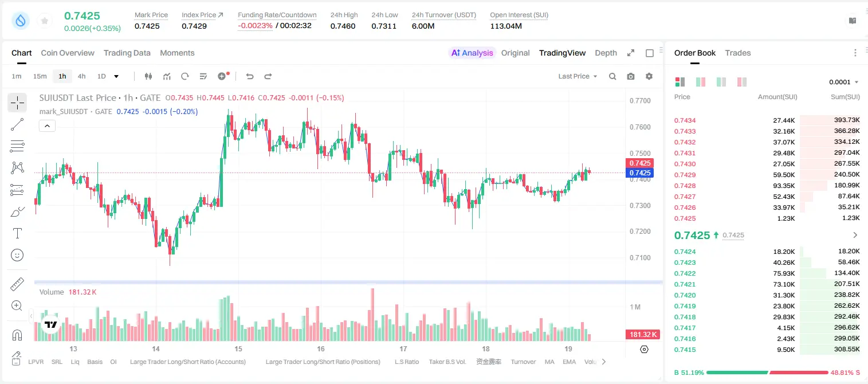Switch chart to Depth view

point(606,53)
